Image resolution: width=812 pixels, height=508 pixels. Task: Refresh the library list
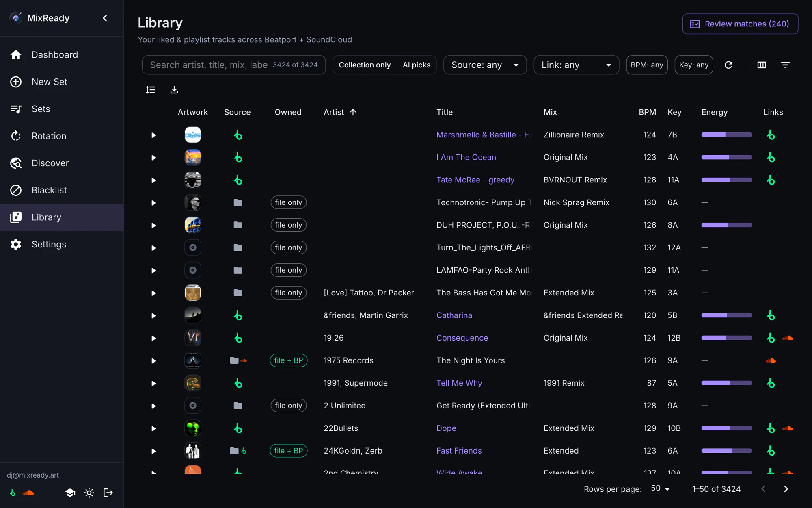point(728,65)
